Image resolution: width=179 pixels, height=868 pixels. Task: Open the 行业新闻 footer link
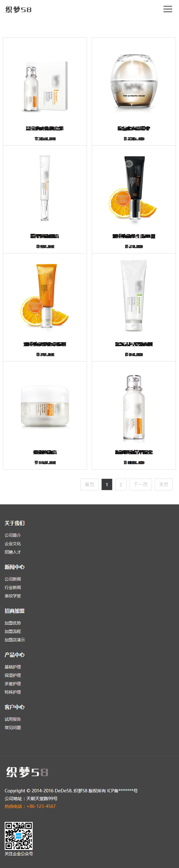13,588
